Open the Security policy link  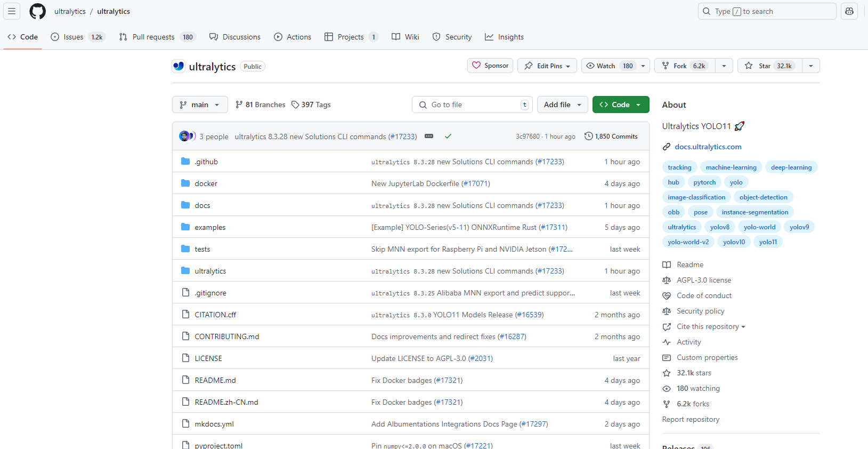pos(701,311)
